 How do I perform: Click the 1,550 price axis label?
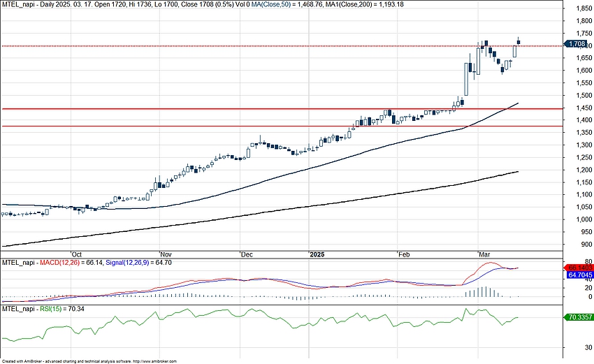[x=583, y=83]
